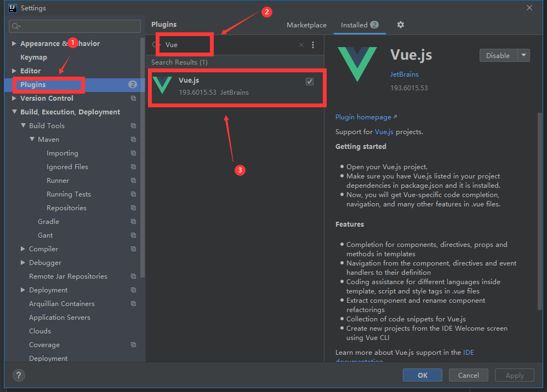Collapse the Build Tools node
Image resolution: width=547 pixels, height=392 pixels.
(23, 125)
